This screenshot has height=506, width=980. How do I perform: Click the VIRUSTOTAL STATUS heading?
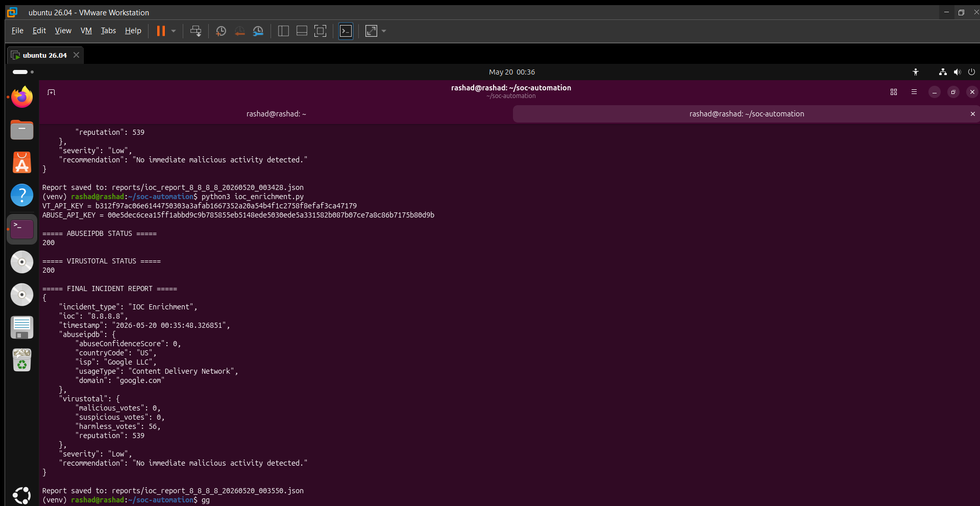pos(102,261)
